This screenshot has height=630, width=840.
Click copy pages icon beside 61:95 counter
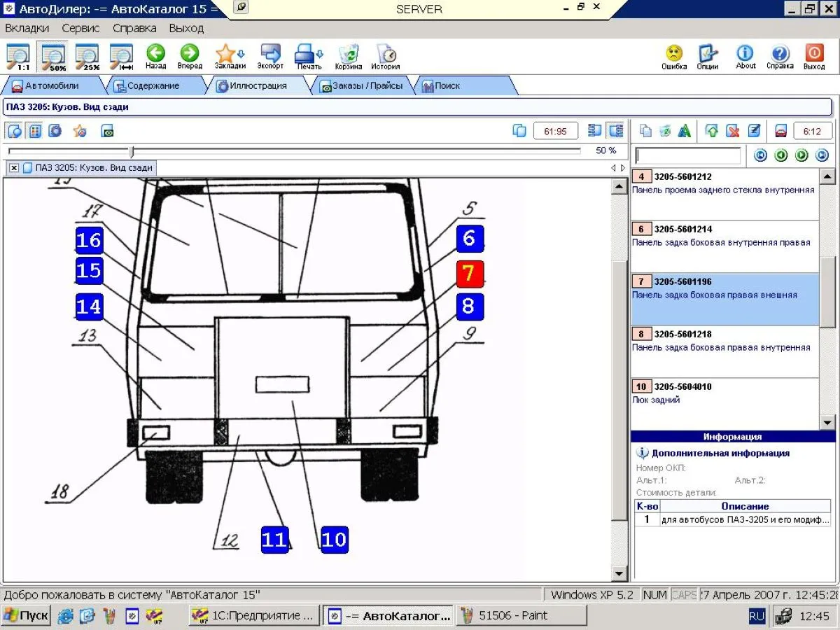519,131
